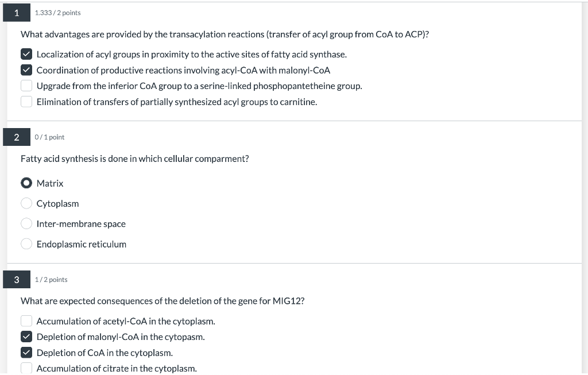Select the 'Matrix' radio button
This screenshot has height=375, width=588.
tap(26, 183)
